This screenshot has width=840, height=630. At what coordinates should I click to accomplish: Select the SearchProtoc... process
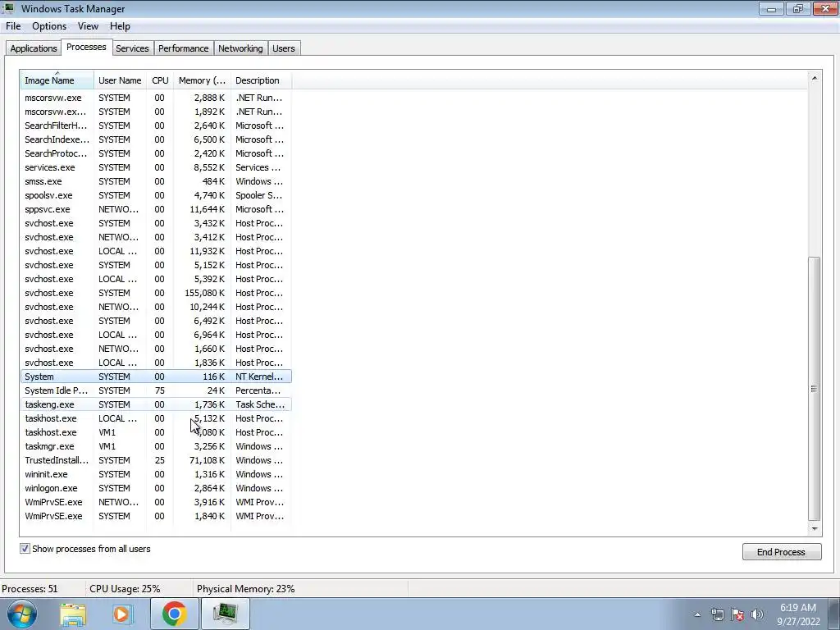click(x=156, y=153)
